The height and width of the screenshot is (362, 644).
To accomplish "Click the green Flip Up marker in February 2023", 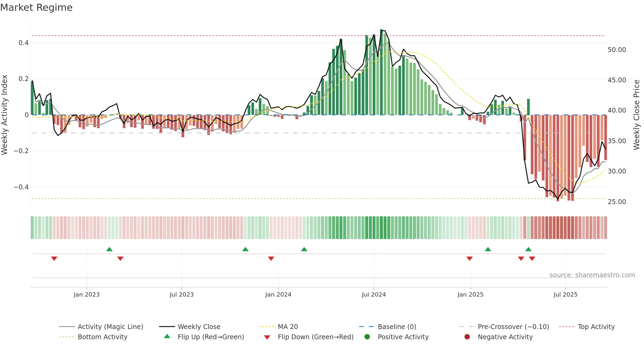I will click(x=109, y=249).
